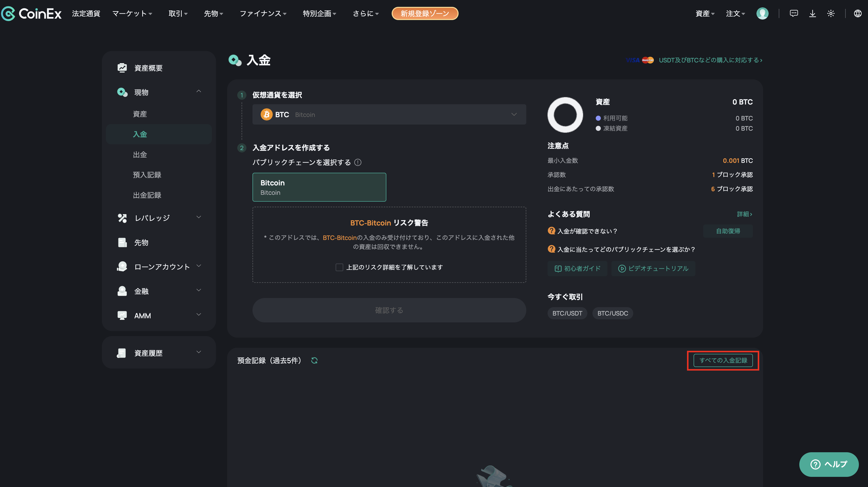Open the 先物 top menu
Image resolution: width=868 pixels, height=487 pixels.
tap(214, 13)
